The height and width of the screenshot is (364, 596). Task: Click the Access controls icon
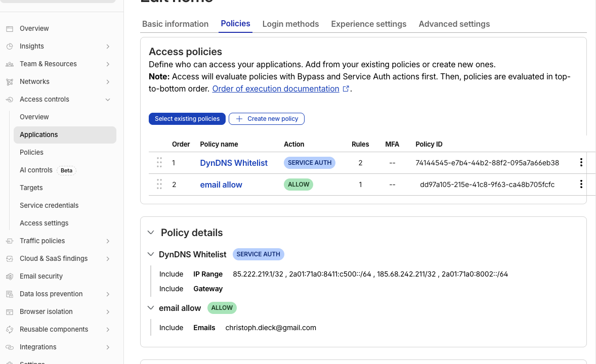10,100
